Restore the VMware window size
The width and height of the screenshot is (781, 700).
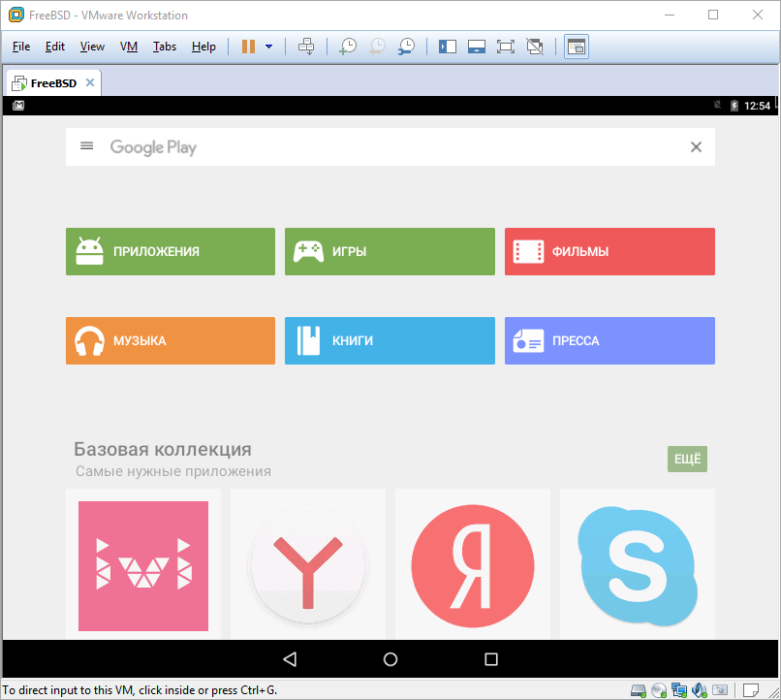[x=713, y=15]
